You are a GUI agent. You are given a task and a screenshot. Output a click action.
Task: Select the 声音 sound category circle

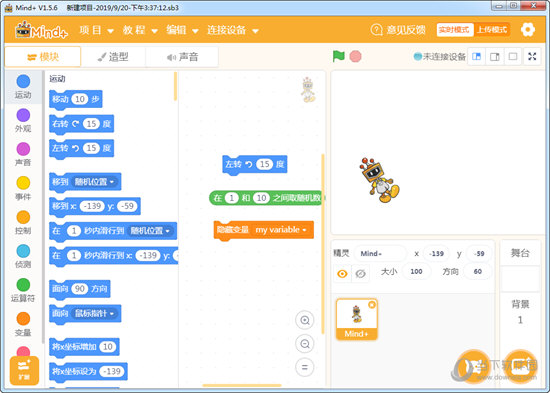[x=23, y=149]
